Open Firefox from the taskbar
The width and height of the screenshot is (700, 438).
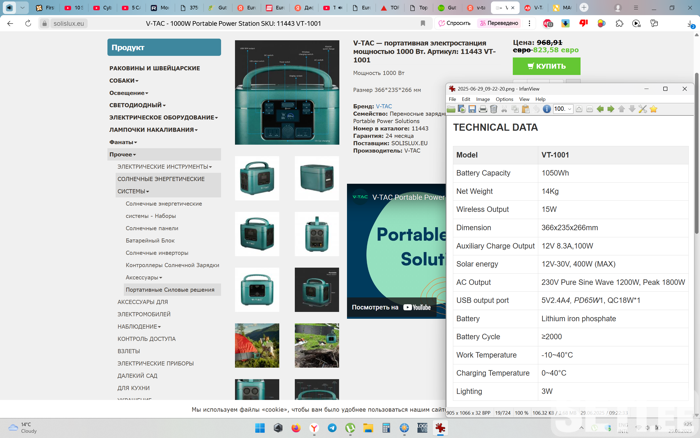tap(296, 428)
